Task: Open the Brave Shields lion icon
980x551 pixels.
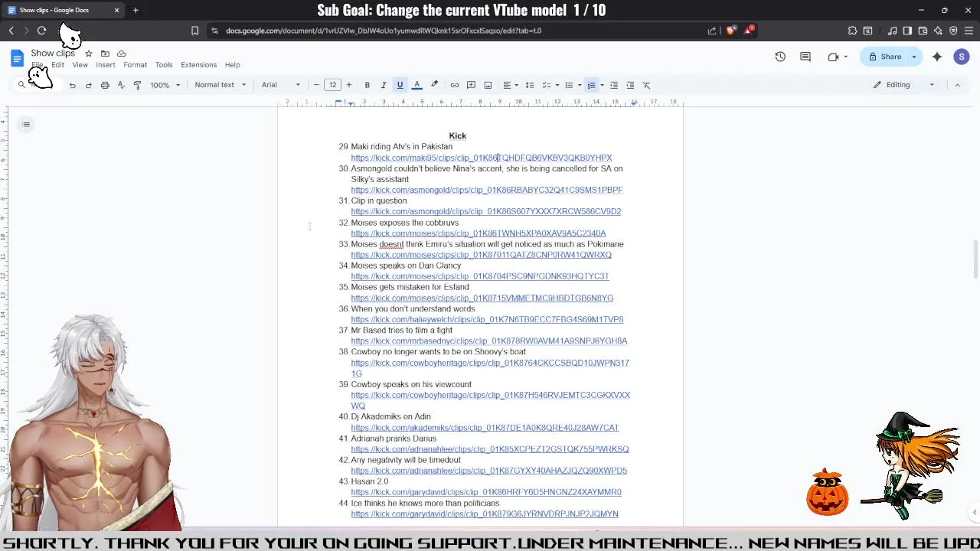Action: [730, 31]
